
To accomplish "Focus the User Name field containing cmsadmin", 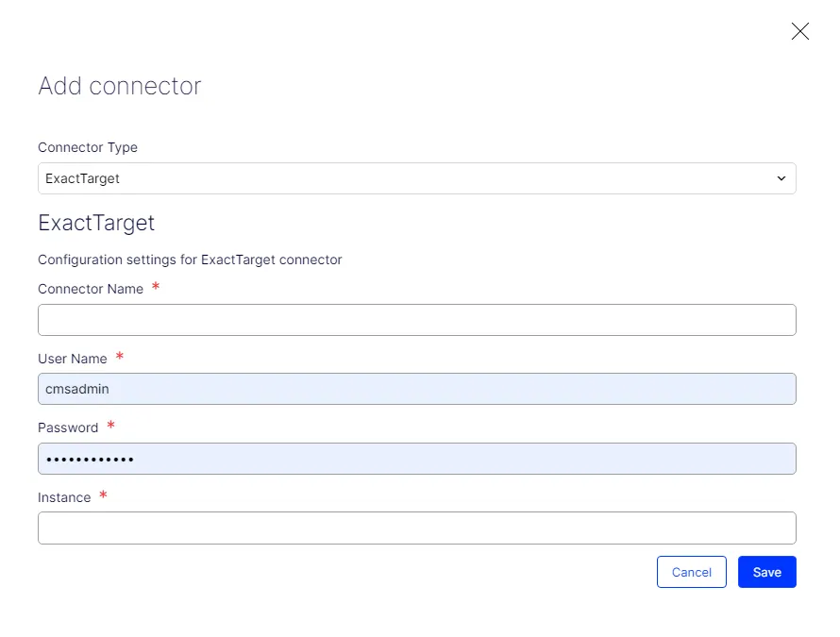I will 417,389.
